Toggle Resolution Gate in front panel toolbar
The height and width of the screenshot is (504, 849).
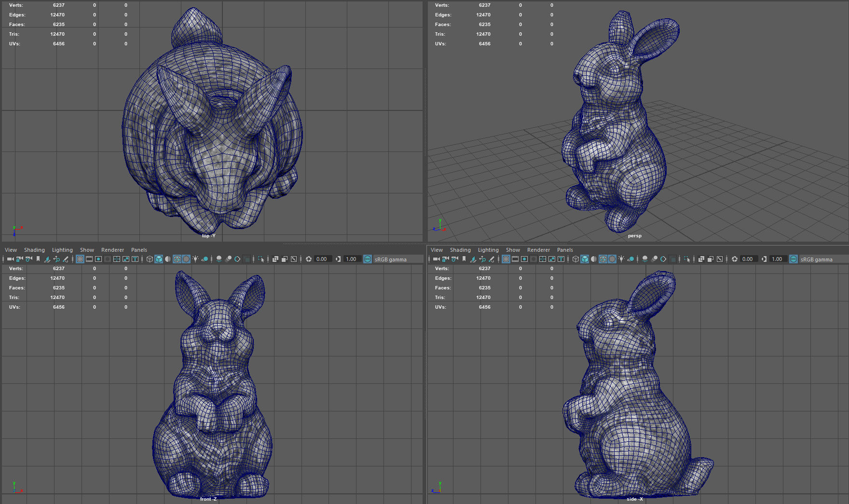point(98,259)
